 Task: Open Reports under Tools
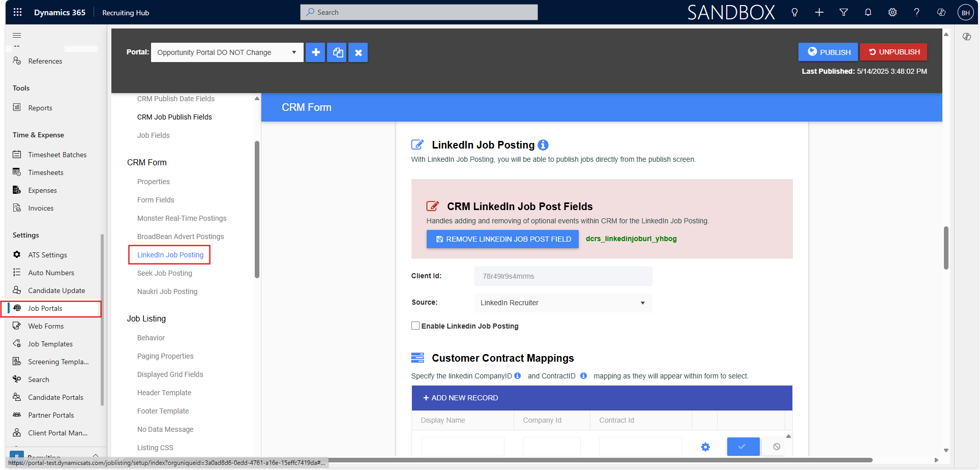tap(40, 108)
